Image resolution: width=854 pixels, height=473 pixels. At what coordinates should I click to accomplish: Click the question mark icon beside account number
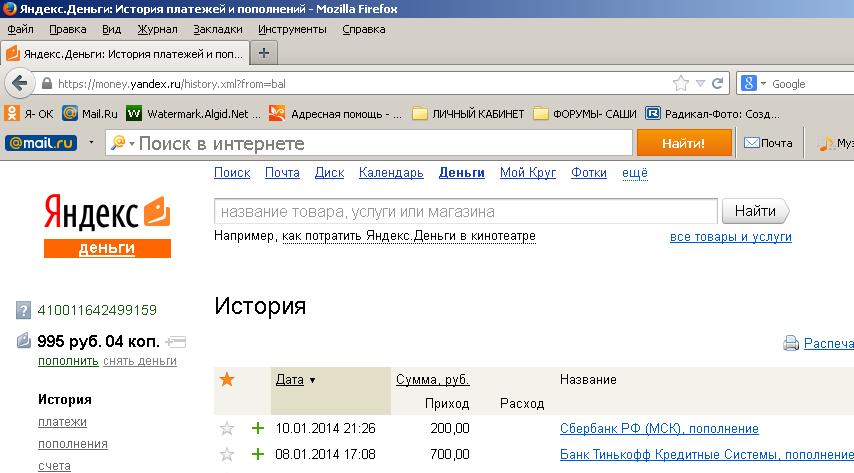point(24,310)
